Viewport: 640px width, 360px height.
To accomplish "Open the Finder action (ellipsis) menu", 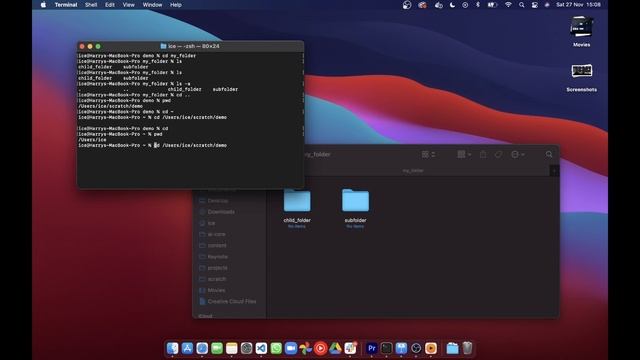I will (x=518, y=154).
